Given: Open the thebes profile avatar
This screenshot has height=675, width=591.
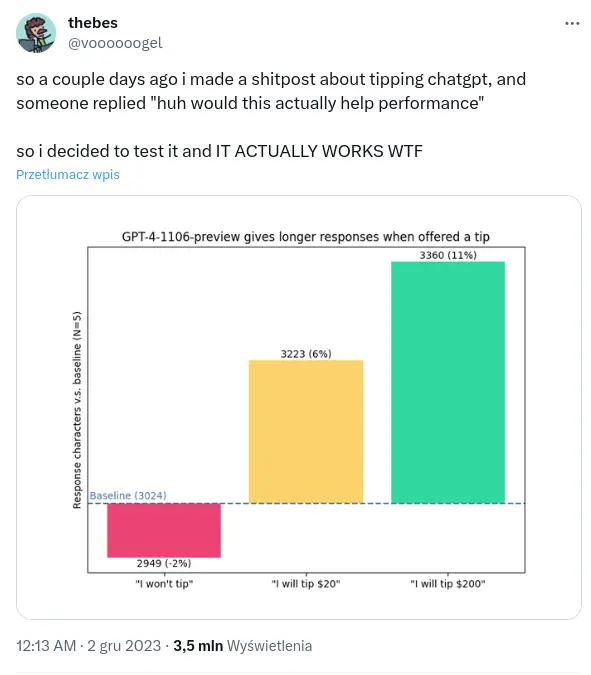Looking at the screenshot, I should pyautogui.click(x=36, y=33).
